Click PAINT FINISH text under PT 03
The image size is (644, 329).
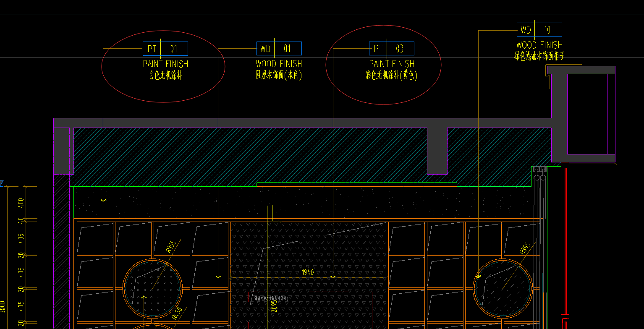(x=392, y=64)
